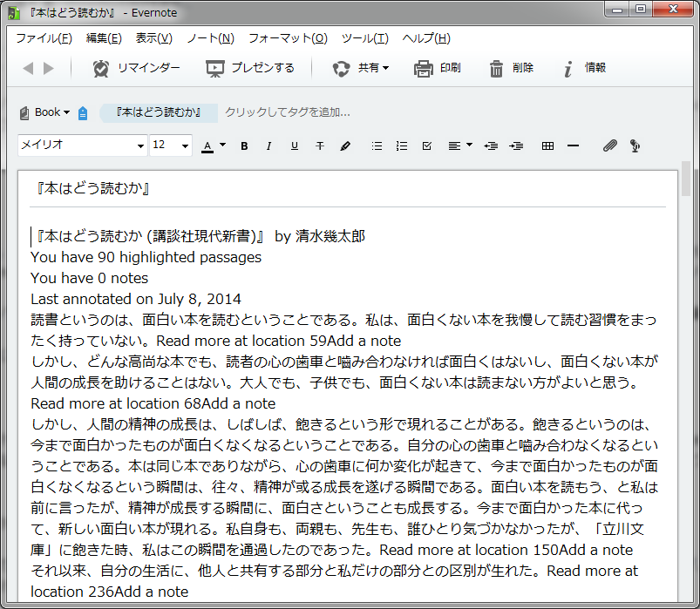Delete the note using the trash icon

[496, 68]
